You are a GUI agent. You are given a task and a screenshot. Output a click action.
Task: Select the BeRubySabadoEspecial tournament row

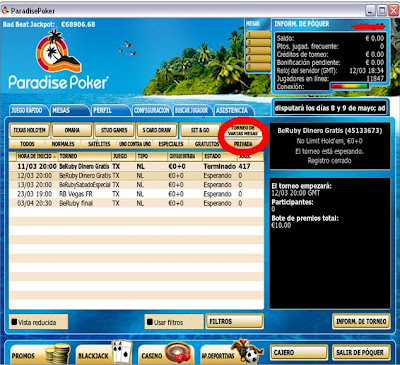[x=136, y=185]
